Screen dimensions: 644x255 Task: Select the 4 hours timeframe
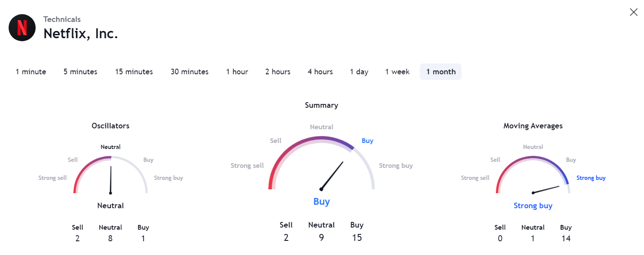tap(320, 72)
